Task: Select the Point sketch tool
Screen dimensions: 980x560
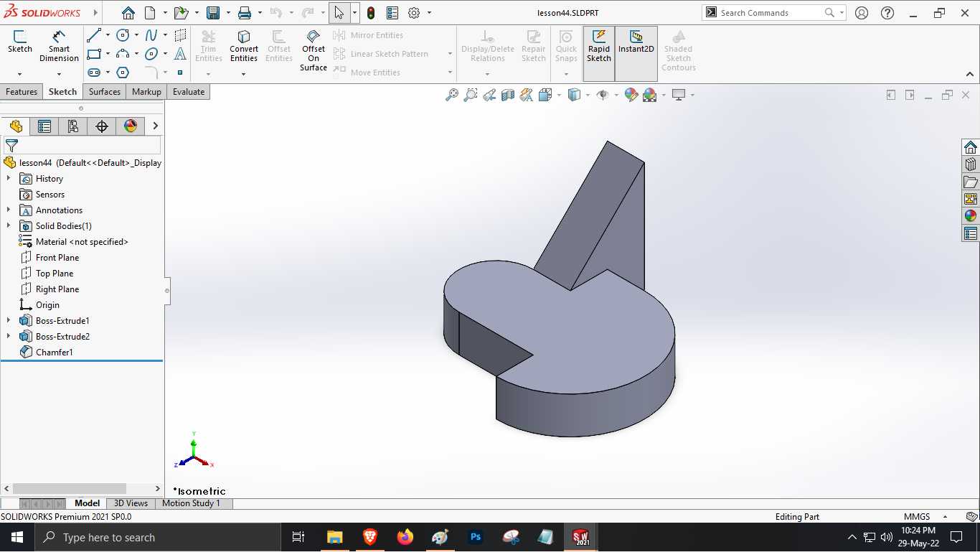Action: click(180, 73)
